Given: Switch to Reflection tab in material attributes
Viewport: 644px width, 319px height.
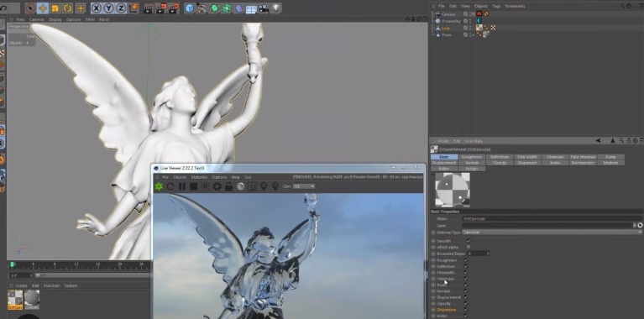Looking at the screenshot, I should click(x=500, y=157).
